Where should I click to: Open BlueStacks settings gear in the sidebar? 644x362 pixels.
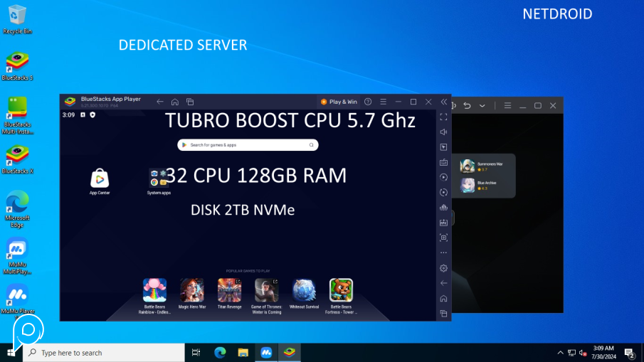click(443, 268)
